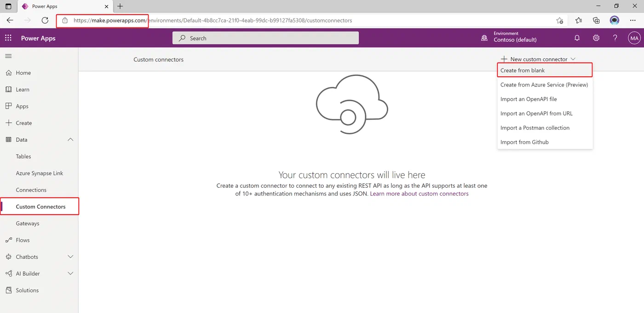644x313 pixels.
Task: Select the Power Apps browser tab
Action: point(65,6)
